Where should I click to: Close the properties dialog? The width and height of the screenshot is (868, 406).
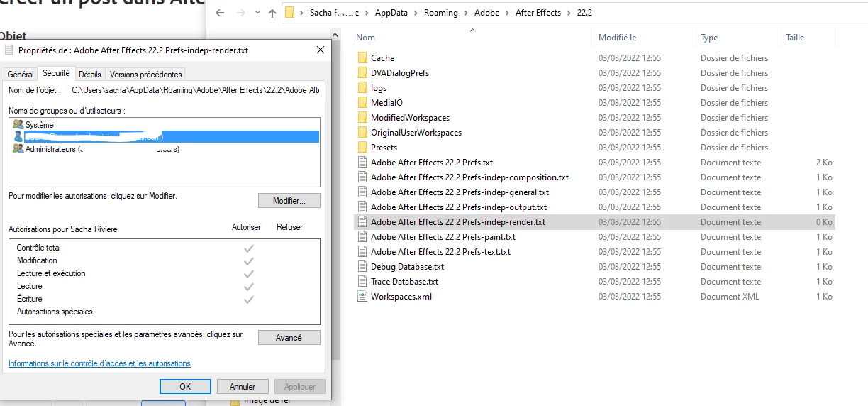coord(321,50)
